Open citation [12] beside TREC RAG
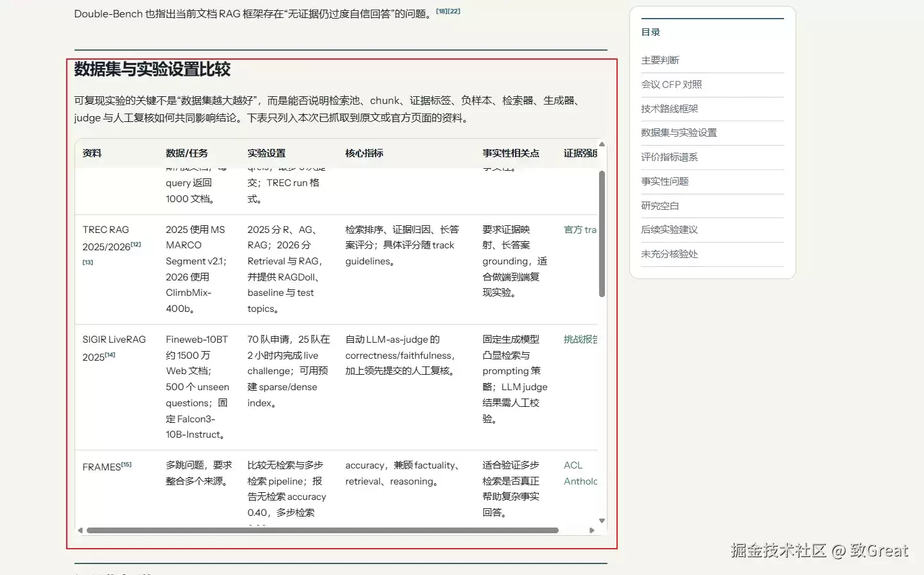 pyautogui.click(x=135, y=245)
